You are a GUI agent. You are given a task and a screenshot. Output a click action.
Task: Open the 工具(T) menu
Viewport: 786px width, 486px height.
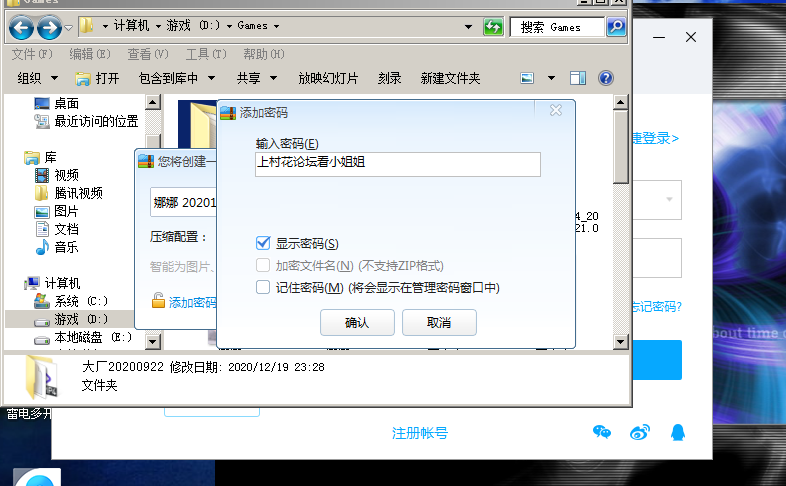205,54
